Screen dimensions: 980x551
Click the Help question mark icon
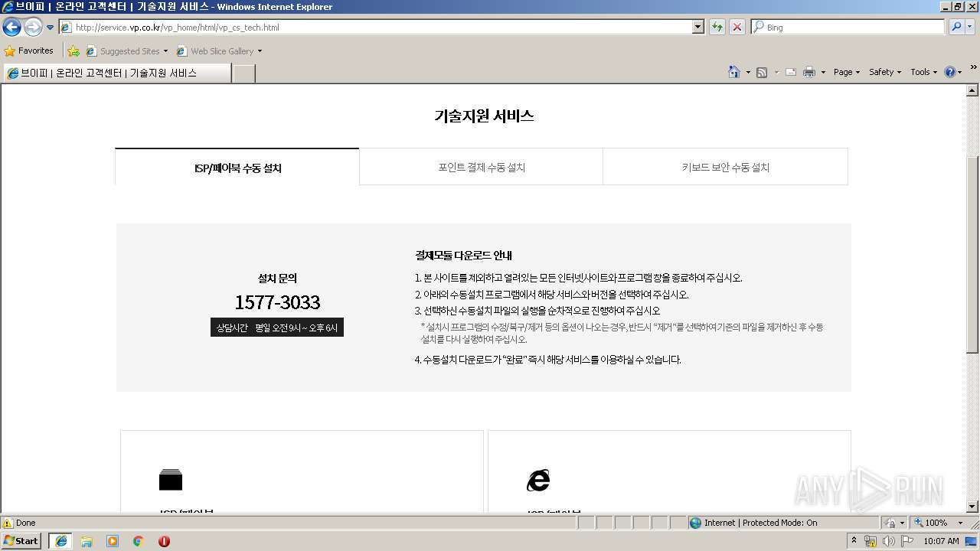(x=950, y=72)
